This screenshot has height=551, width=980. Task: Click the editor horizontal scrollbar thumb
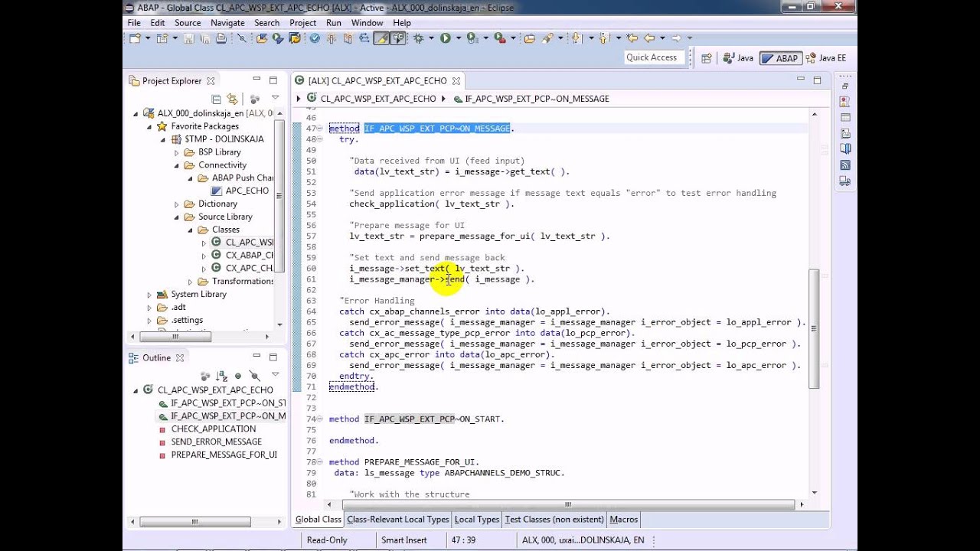pos(569,504)
